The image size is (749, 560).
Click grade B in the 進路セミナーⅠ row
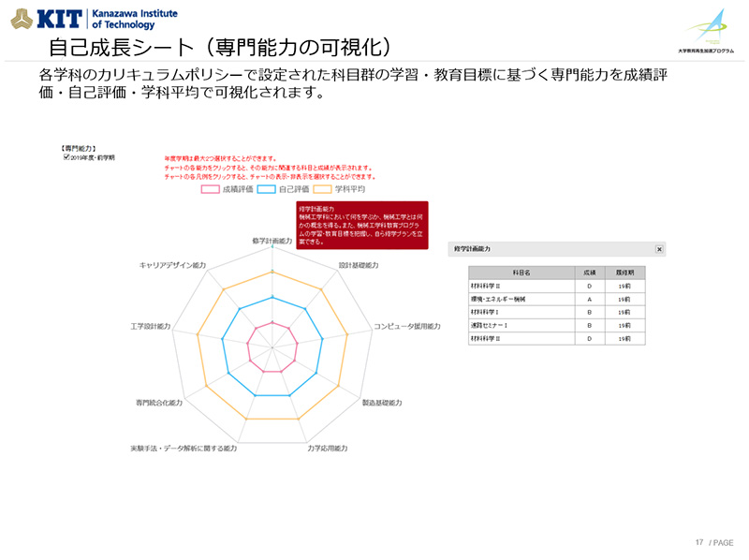pos(590,325)
